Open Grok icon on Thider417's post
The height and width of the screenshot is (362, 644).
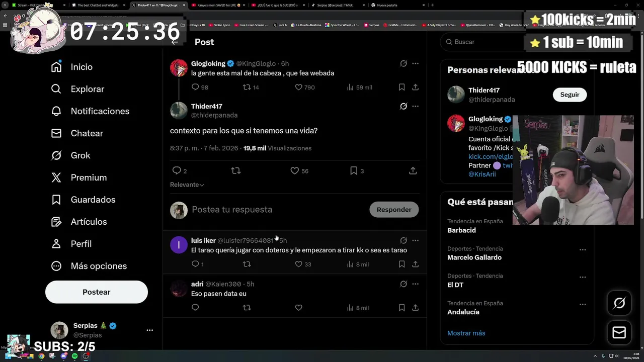coord(404,106)
